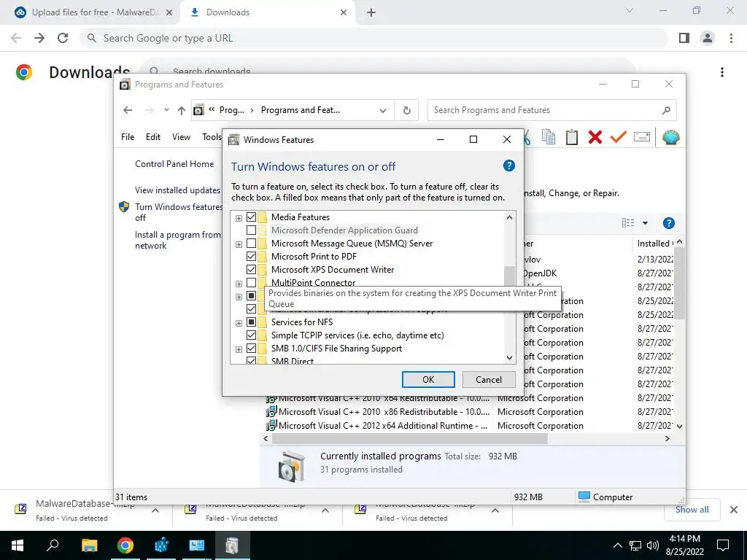Open Chrome side panel icon
Image resolution: width=747 pixels, height=560 pixels.
[x=684, y=38]
